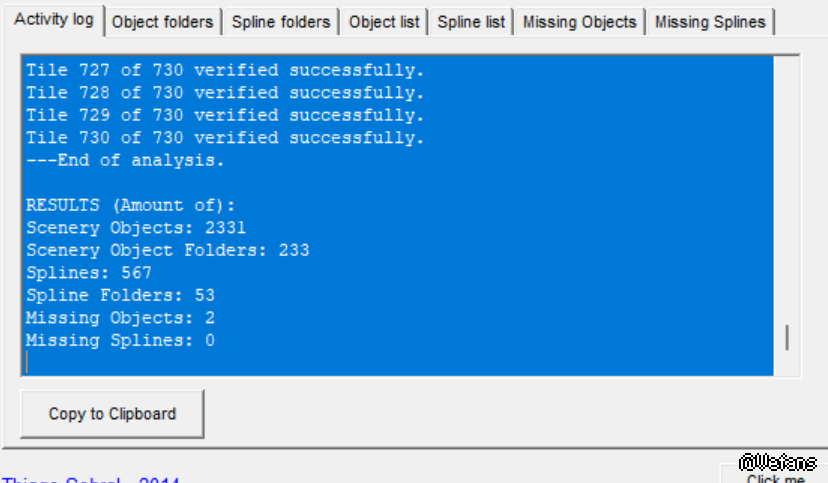This screenshot has height=483, width=828.
Task: Click the 'Missing Splines: 0' result line
Action: (x=120, y=341)
